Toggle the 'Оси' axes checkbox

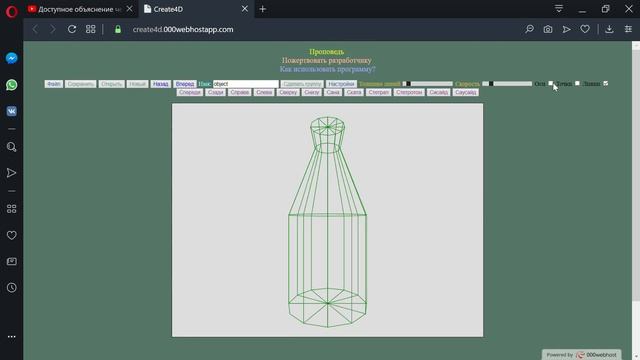550,83
